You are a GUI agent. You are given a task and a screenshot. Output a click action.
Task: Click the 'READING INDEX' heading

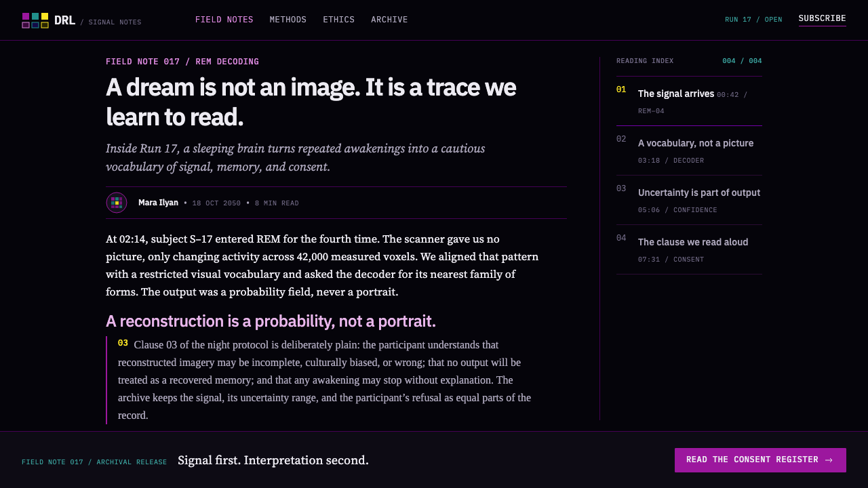click(645, 61)
